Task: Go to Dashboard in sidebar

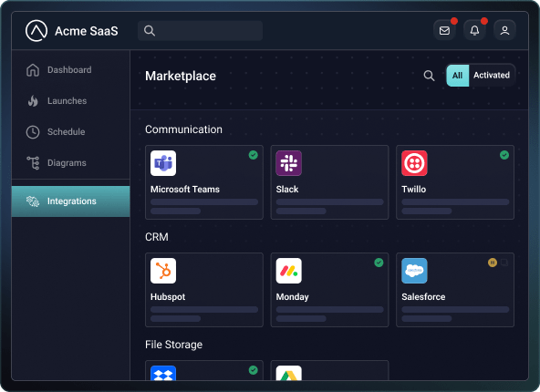Action: tap(69, 70)
